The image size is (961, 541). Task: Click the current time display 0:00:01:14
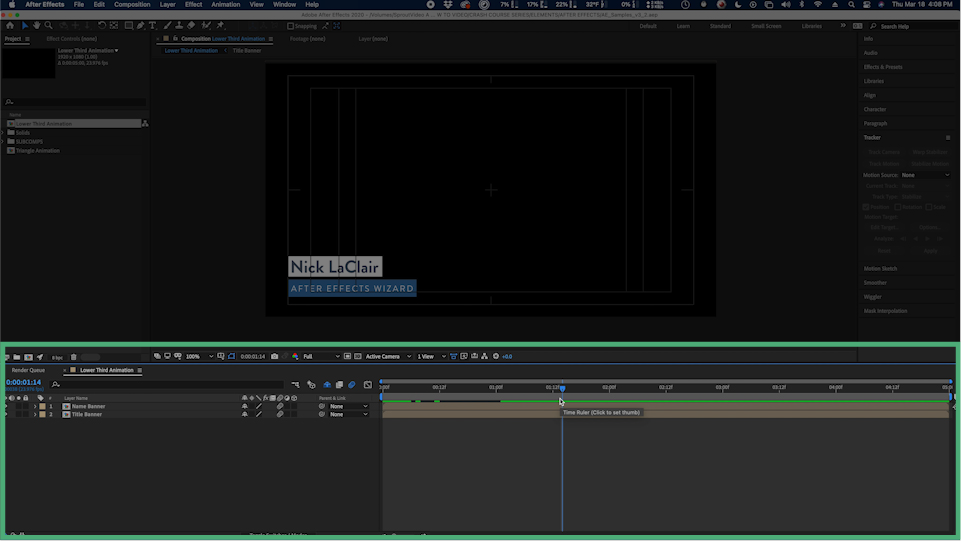23,382
